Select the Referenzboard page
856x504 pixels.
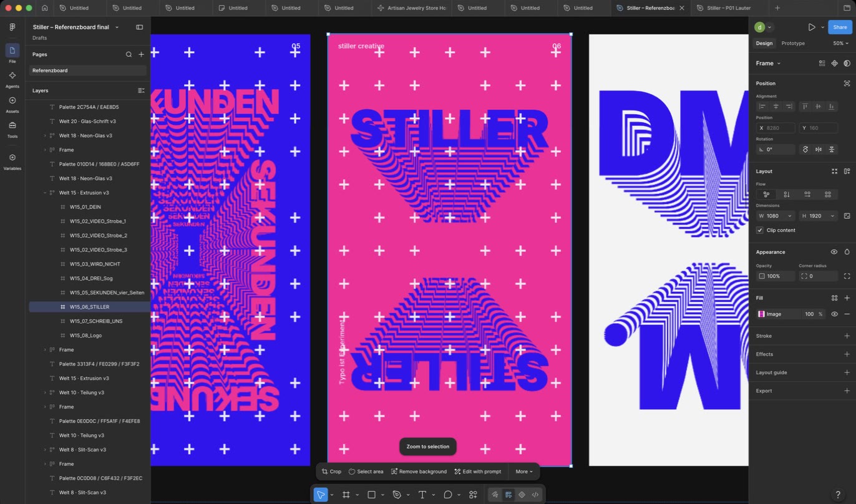88,70
